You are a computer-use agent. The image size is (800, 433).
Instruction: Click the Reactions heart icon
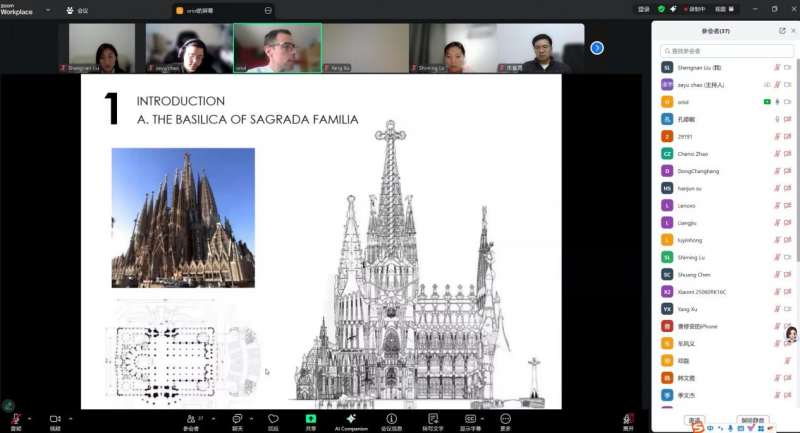273,418
